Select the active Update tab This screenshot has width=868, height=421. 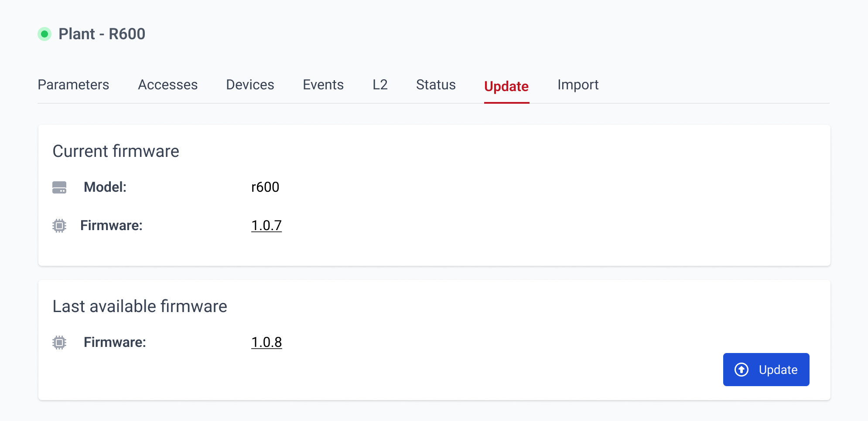point(506,86)
